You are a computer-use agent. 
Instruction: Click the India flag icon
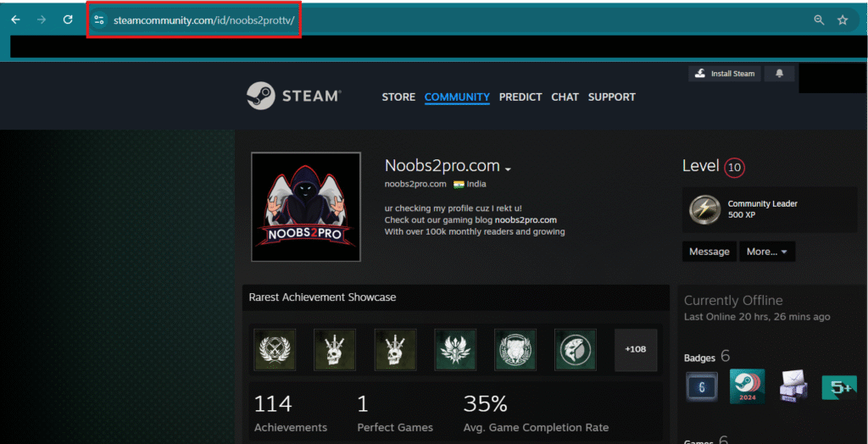pyautogui.click(x=459, y=185)
